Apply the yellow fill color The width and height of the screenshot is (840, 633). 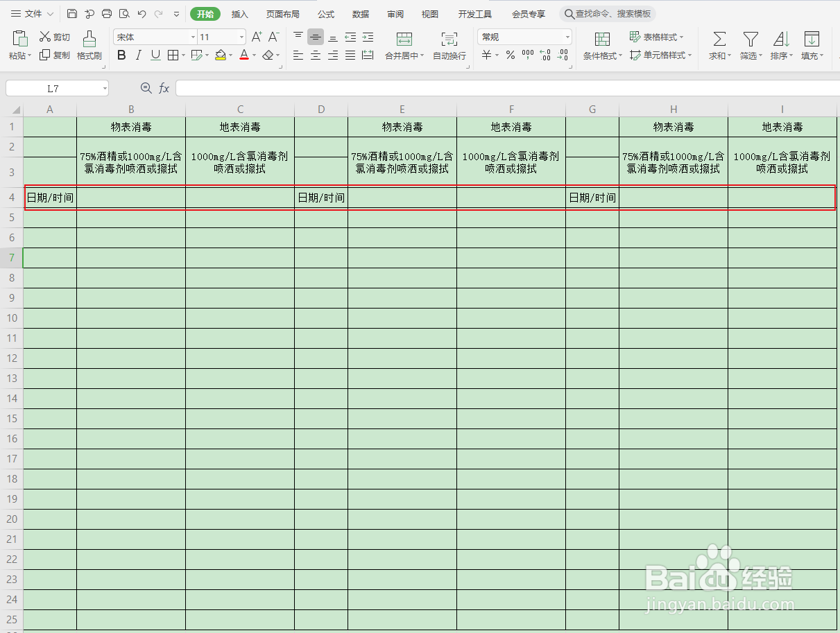220,55
